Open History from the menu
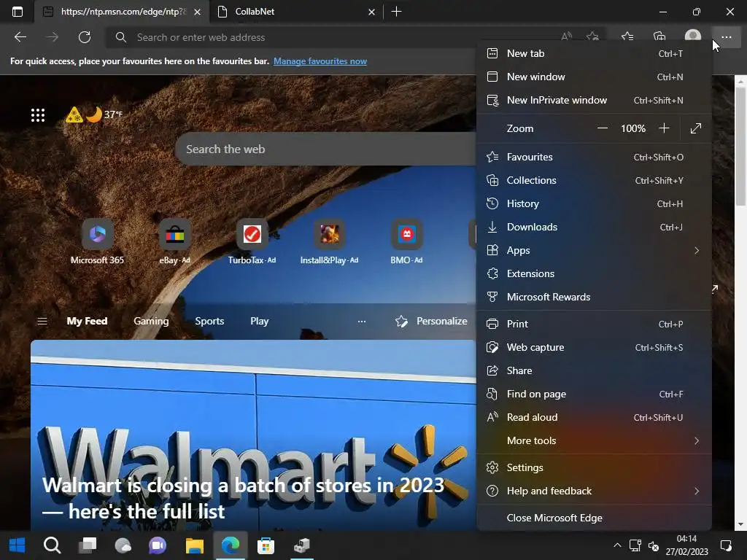This screenshot has width=747, height=560. [x=594, y=204]
